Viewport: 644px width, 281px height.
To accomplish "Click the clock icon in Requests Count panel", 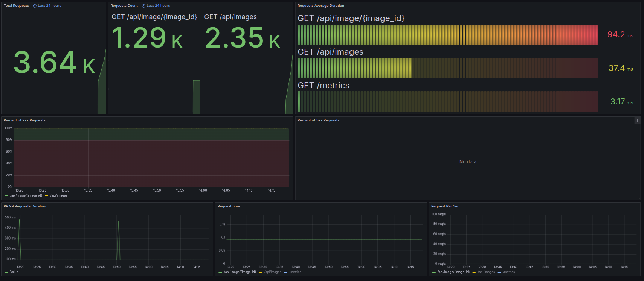I will coord(143,6).
